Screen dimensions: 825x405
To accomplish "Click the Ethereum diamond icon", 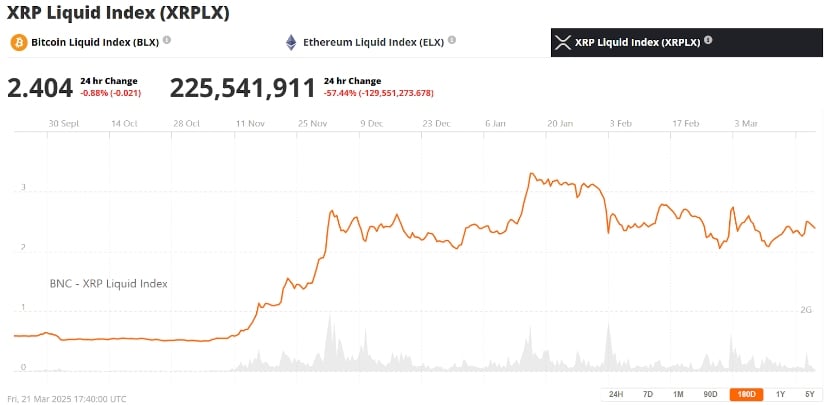I will coord(292,43).
